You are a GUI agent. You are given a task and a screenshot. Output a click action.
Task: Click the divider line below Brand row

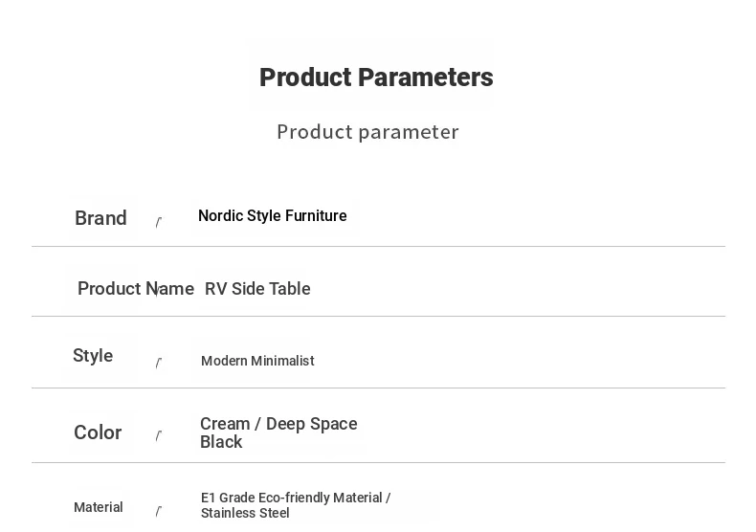click(379, 246)
